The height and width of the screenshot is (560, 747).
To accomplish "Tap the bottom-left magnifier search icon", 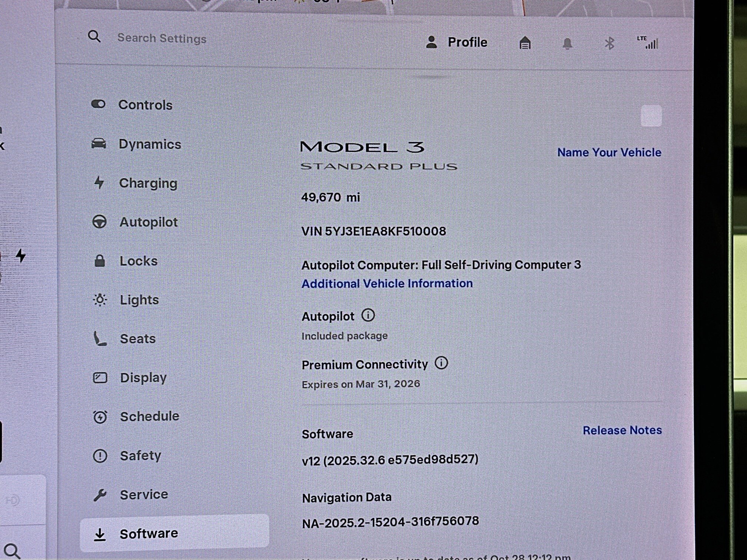I will [12, 551].
